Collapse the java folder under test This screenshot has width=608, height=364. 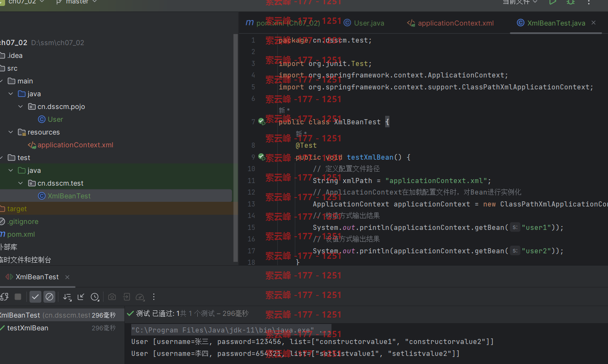[x=11, y=170]
